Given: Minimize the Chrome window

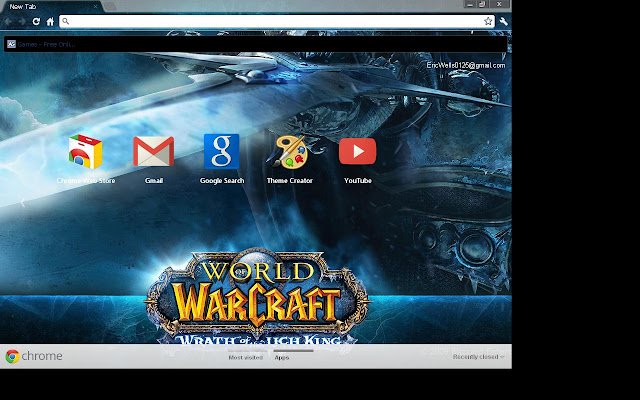Looking at the screenshot, I should point(469,4).
